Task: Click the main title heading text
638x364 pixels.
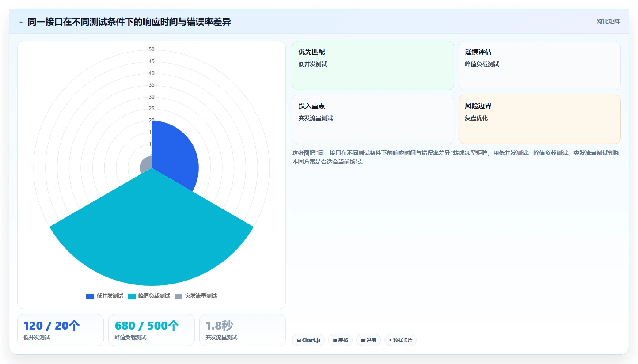Action: pyautogui.click(x=129, y=22)
